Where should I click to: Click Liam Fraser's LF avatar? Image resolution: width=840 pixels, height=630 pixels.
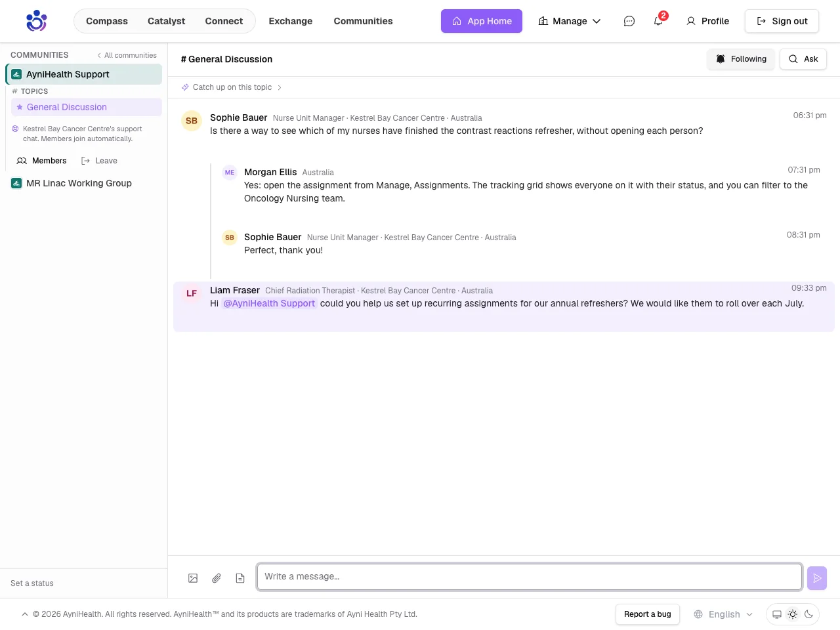pos(192,293)
